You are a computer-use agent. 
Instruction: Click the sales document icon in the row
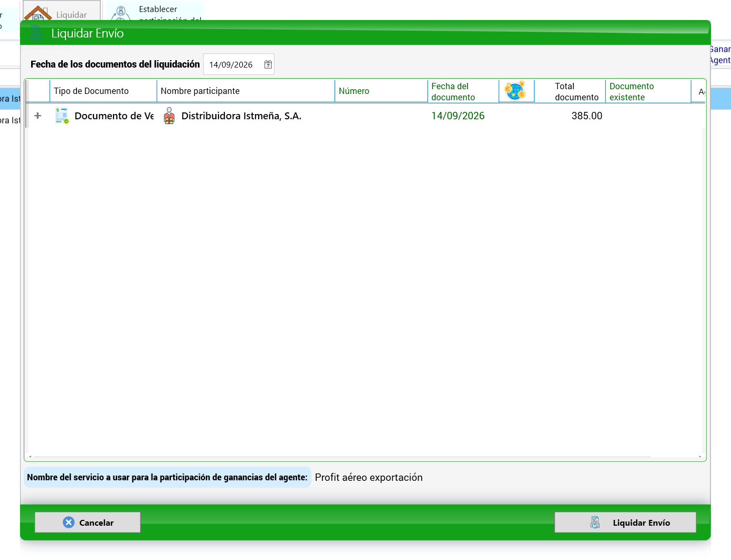[62, 116]
